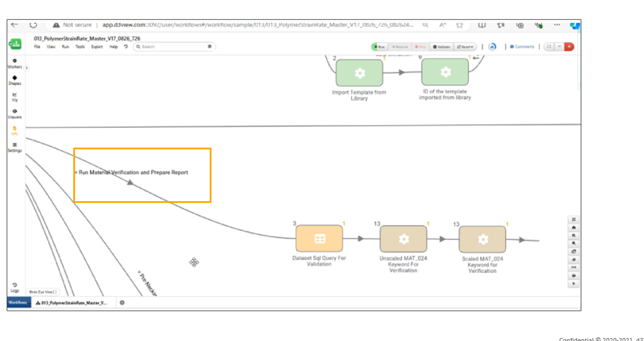Open the Reset dropdown
Viewport: 644px width, 341px height.
point(465,47)
